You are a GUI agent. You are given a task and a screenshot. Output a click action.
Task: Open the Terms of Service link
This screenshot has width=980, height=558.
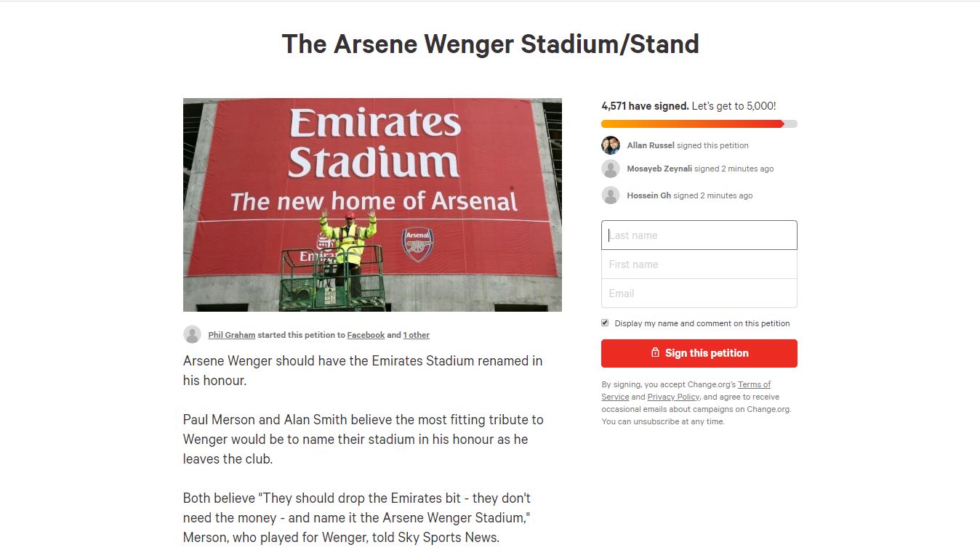coord(754,384)
